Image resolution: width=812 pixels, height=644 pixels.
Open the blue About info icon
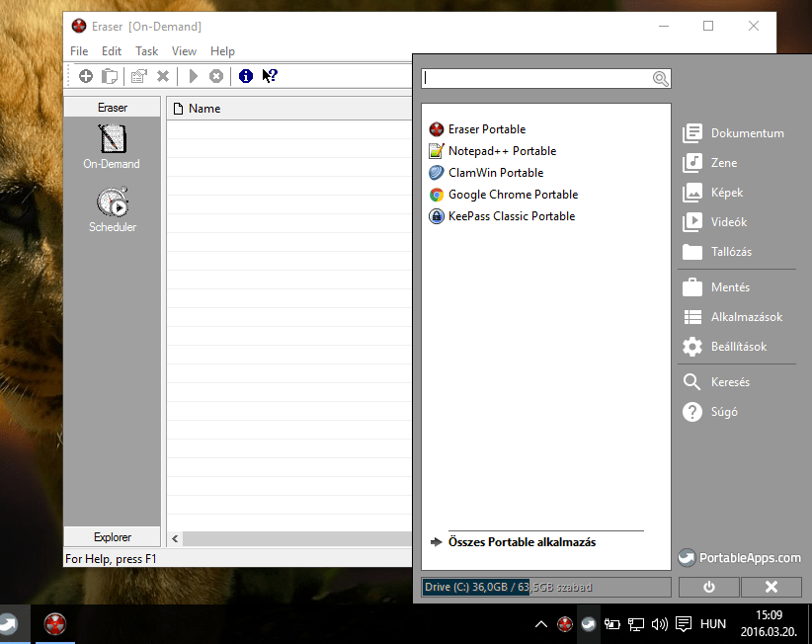pos(245,76)
